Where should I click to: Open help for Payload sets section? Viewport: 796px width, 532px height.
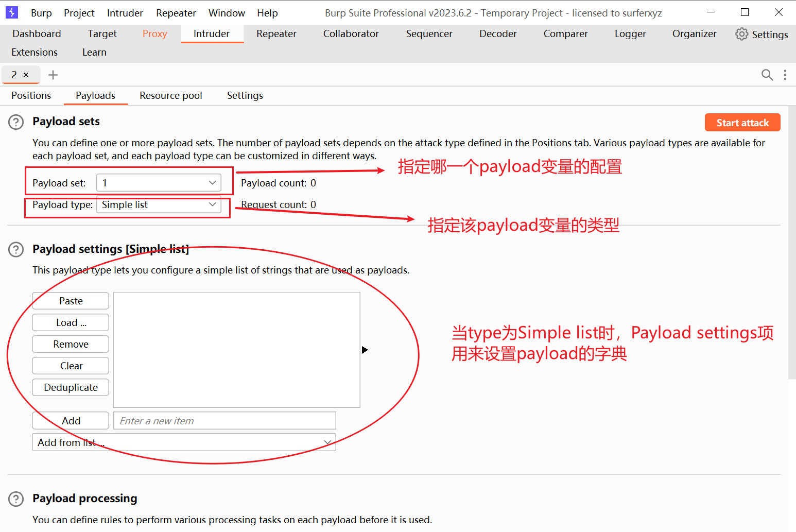pyautogui.click(x=16, y=122)
